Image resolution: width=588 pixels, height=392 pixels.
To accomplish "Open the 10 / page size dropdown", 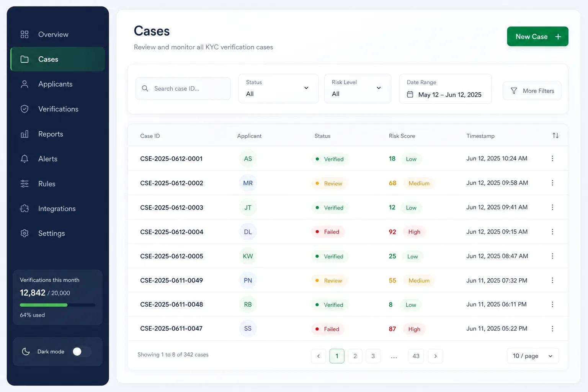I will tap(533, 356).
